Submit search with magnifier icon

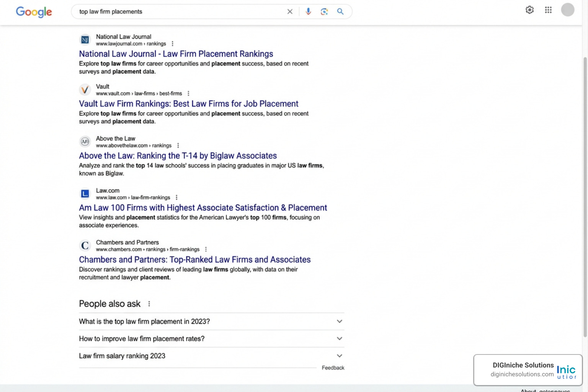(340, 11)
